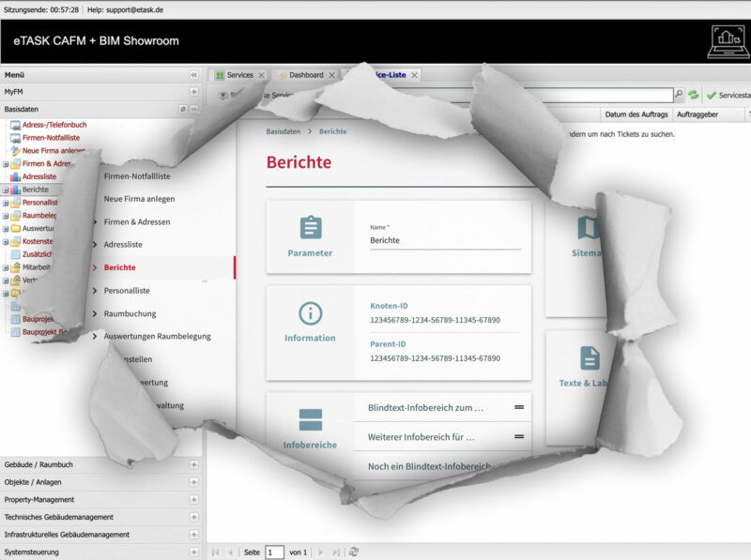
Task: Click the Adress-/Telefonbuch tree icon
Action: tap(15, 125)
